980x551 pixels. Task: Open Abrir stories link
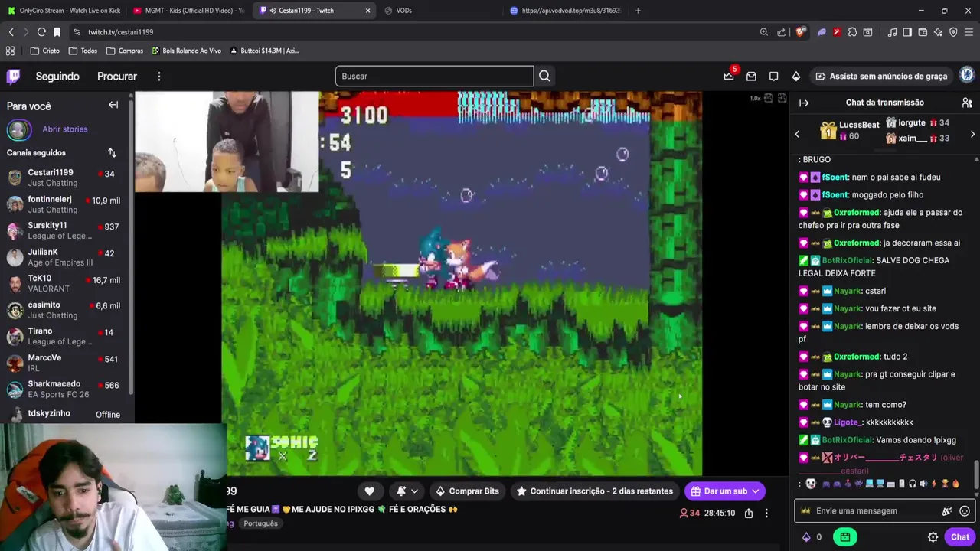[65, 129]
